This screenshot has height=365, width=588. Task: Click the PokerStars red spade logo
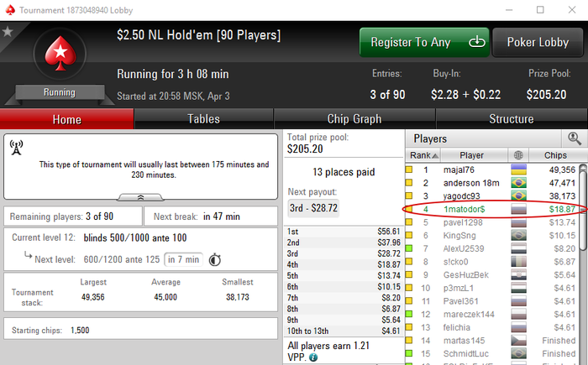[x=60, y=53]
